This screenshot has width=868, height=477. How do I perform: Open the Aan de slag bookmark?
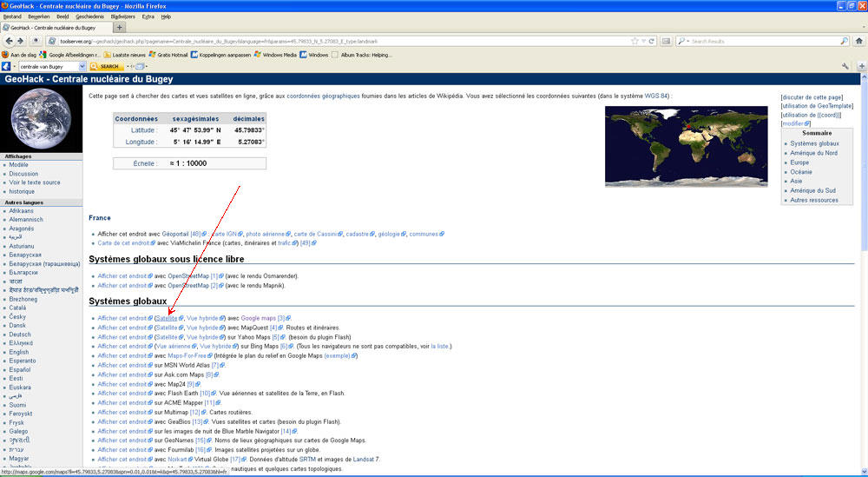tap(18, 55)
